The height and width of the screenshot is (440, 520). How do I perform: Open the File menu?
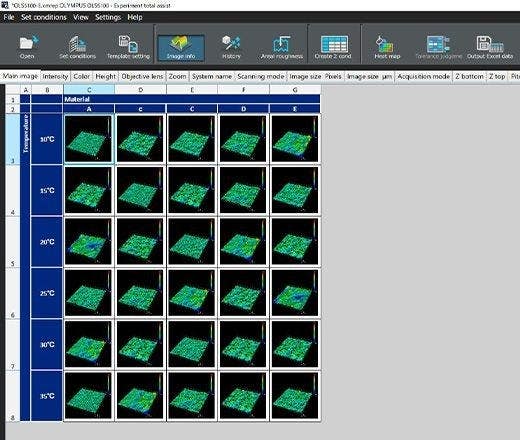[9, 17]
